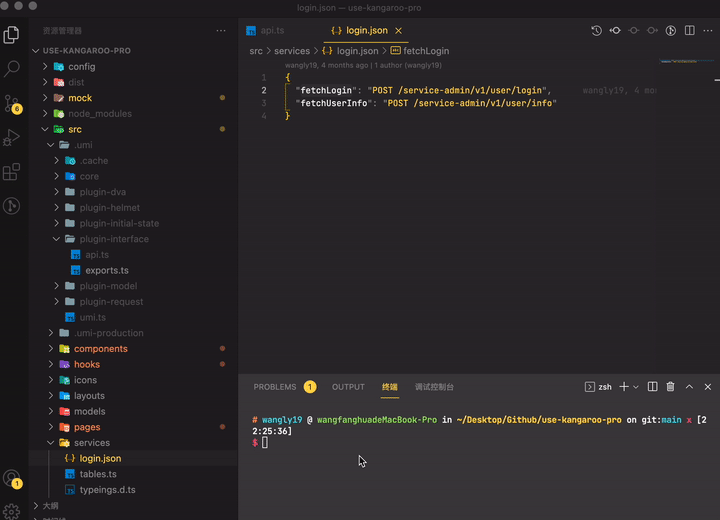This screenshot has width=720, height=520.
Task: Open the Accounts icon with badge 1
Action: click(11, 479)
